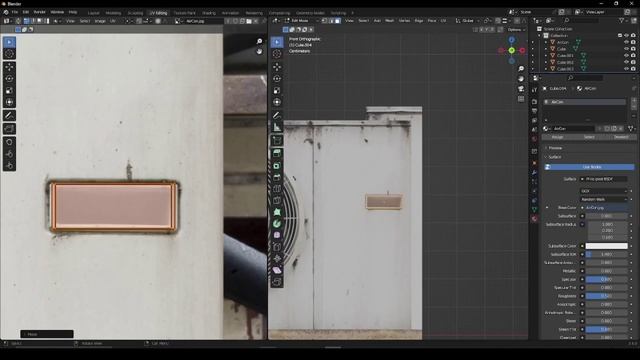
Task: Collapse the Surface panel
Action: click(554, 157)
